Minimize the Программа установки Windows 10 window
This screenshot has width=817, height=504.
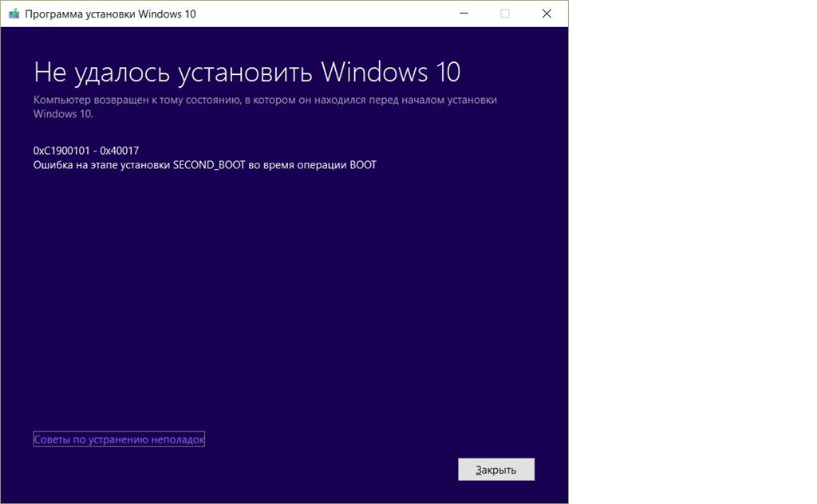click(464, 14)
